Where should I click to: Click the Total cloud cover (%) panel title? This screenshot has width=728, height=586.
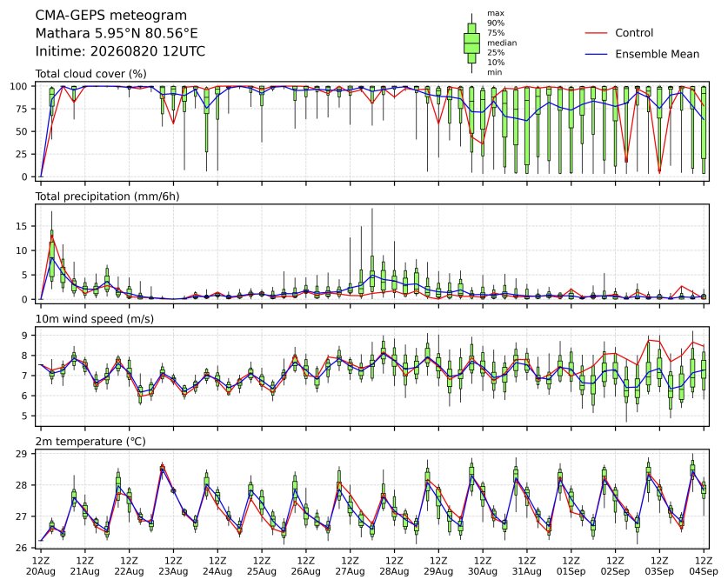tap(91, 74)
